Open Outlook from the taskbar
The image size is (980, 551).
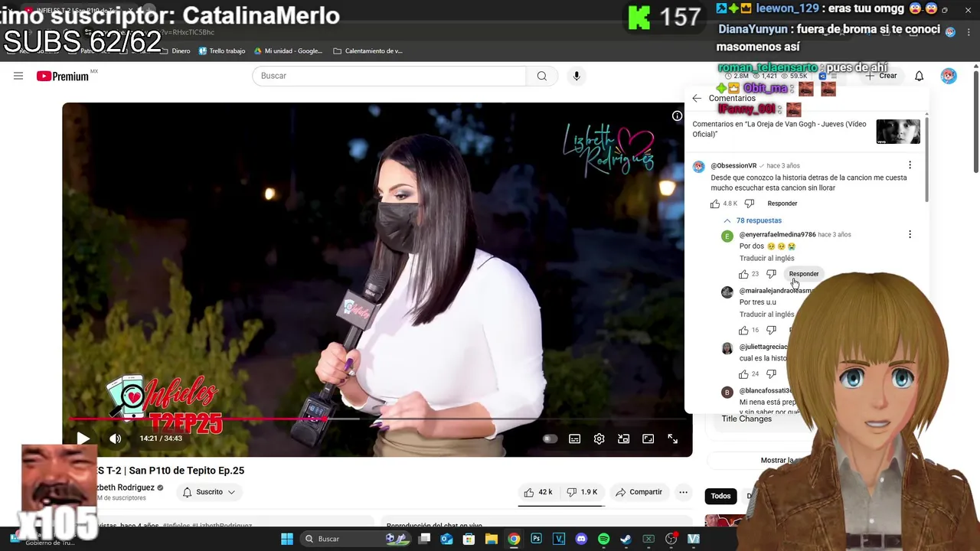tap(446, 539)
